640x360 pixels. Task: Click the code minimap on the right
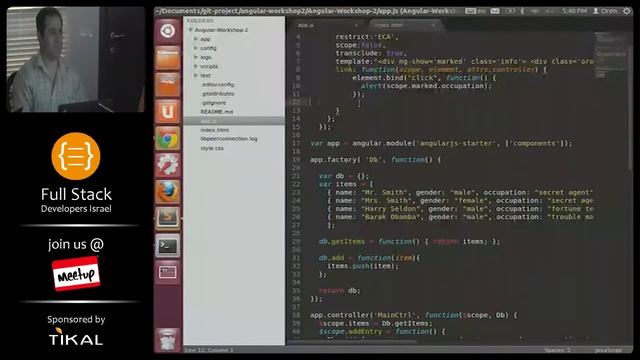tap(611, 55)
